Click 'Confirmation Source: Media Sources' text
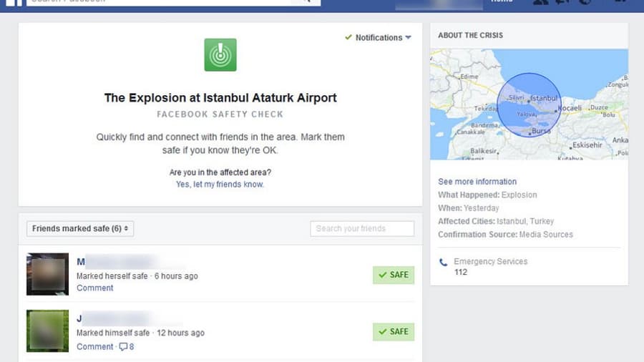 (x=505, y=235)
